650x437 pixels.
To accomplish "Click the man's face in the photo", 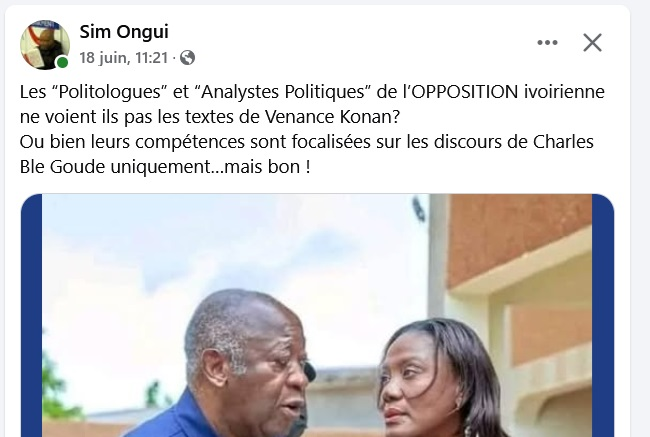I will pyautogui.click(x=272, y=375).
